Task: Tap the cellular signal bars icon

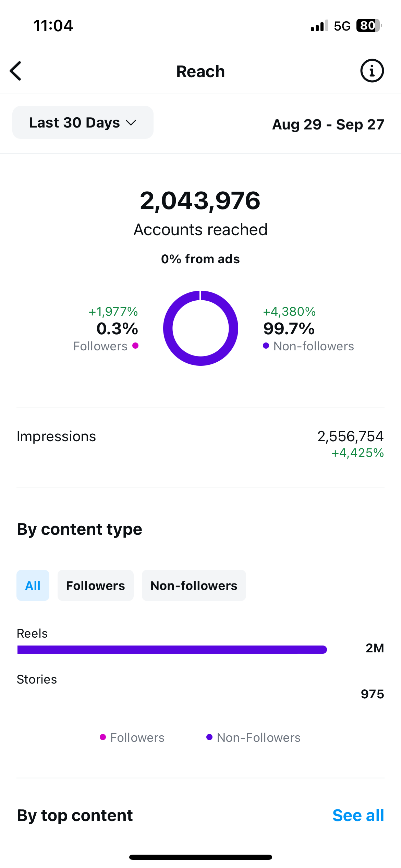Action: 319,26
